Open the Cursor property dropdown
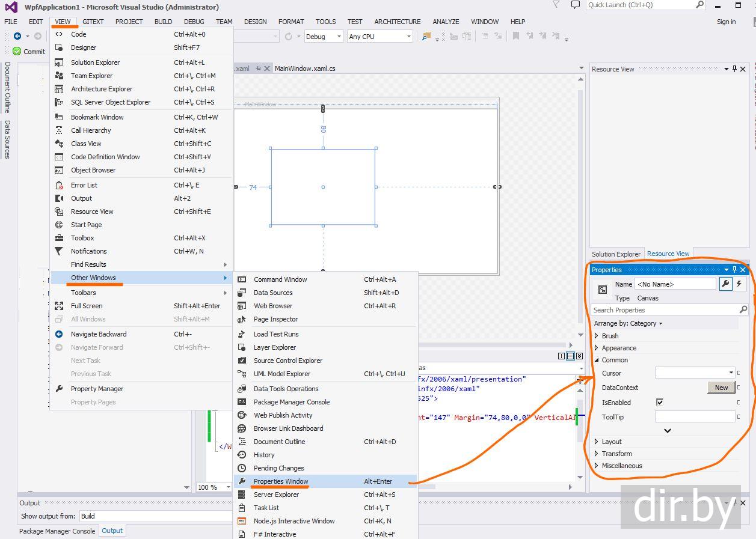756x539 pixels. click(x=731, y=373)
